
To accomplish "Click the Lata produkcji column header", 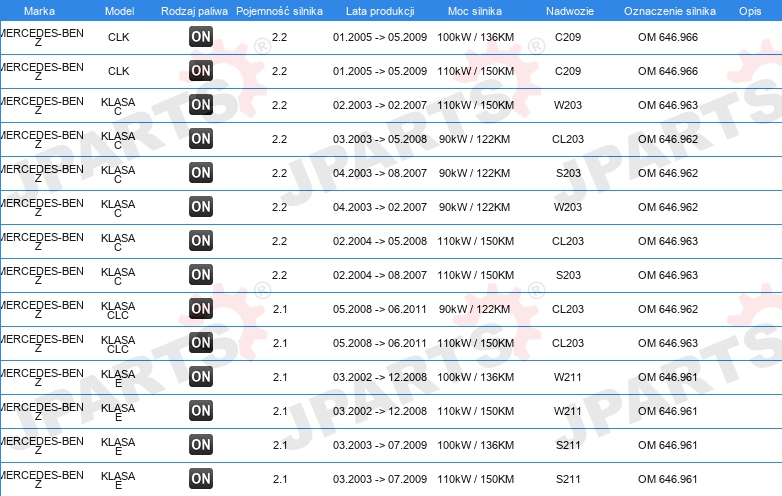I will 380,11.
